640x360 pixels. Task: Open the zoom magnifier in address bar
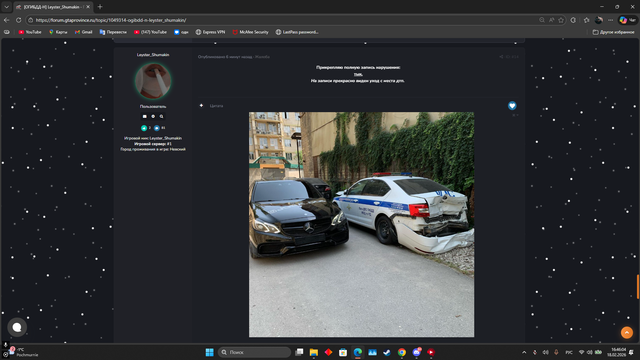(542, 20)
